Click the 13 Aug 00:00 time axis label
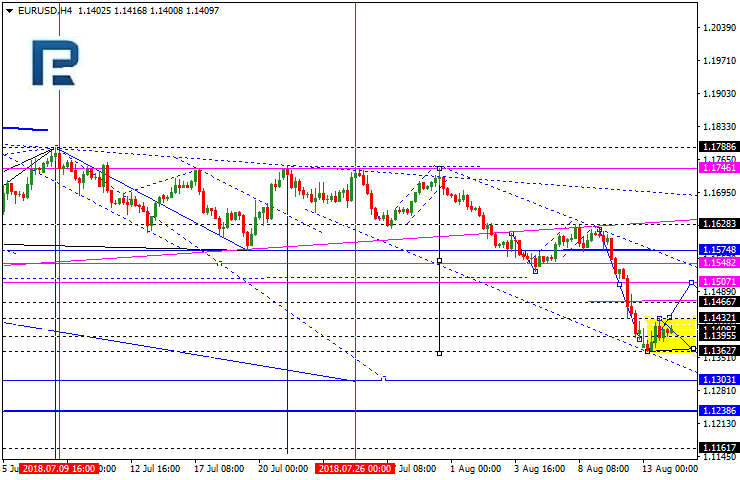The height and width of the screenshot is (480, 740). tap(670, 469)
